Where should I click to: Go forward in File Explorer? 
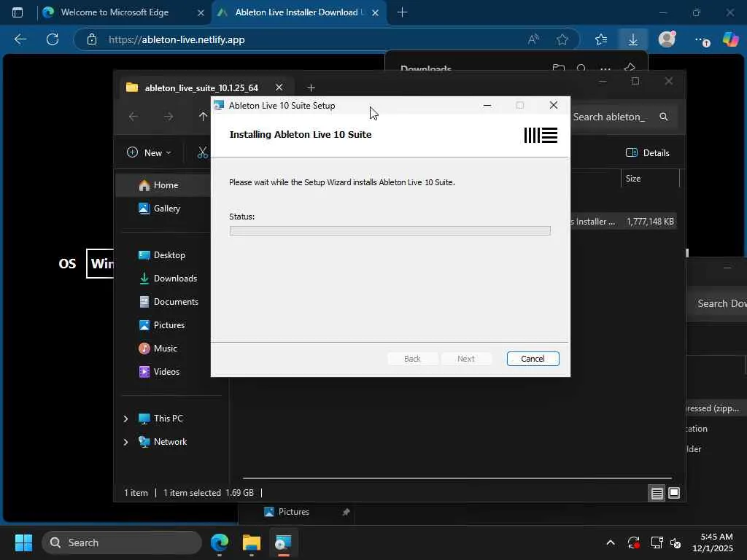[169, 117]
